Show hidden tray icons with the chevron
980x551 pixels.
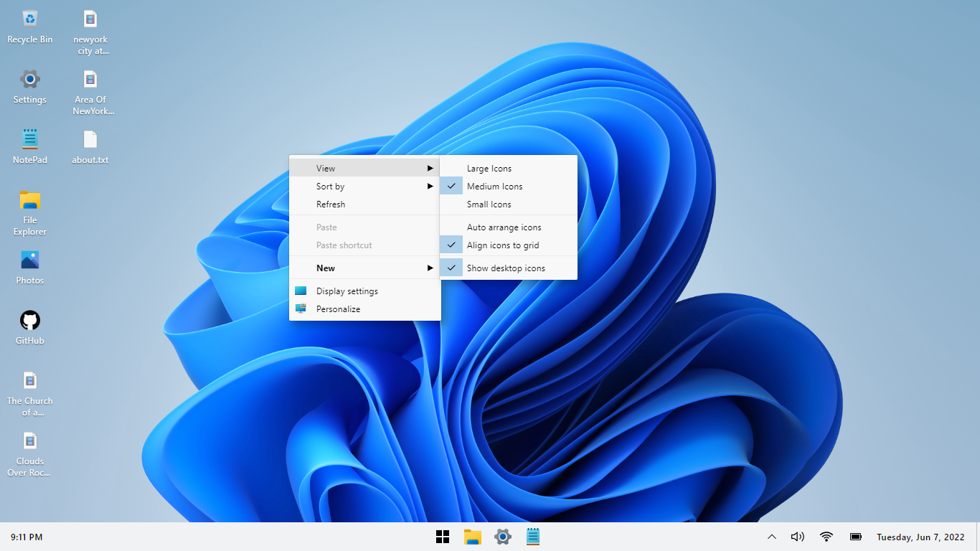772,537
